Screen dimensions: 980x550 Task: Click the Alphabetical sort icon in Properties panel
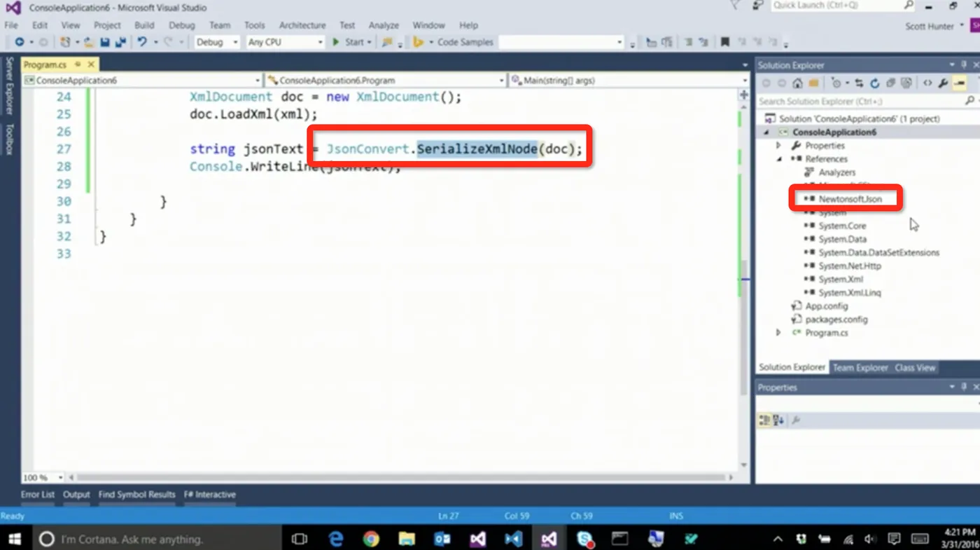coord(778,420)
